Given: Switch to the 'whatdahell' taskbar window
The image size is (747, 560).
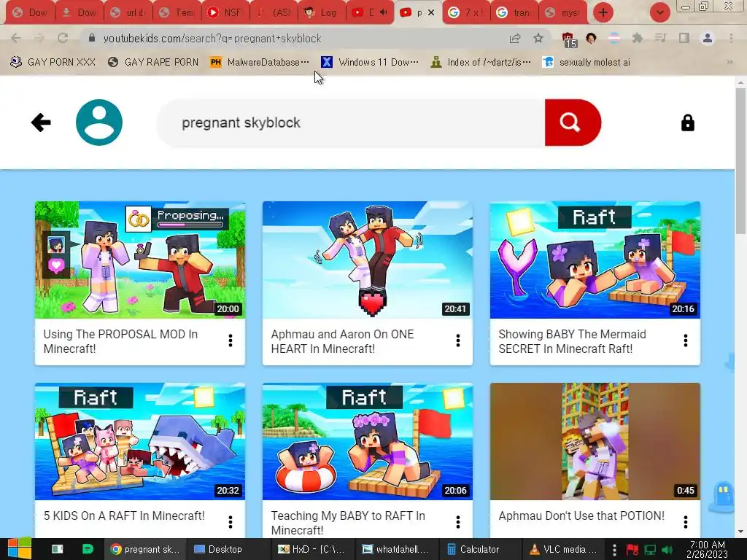Looking at the screenshot, I should pos(395,549).
